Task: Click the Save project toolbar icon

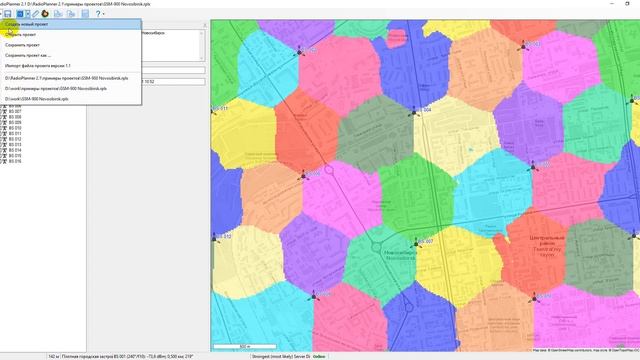Action: (8, 14)
